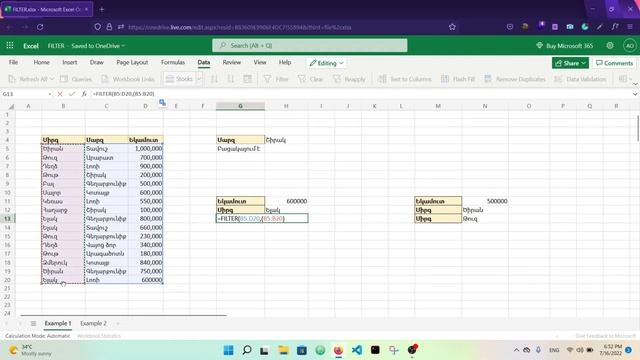The width and height of the screenshot is (640, 360).
Task: Run the Flash Fill command
Action: (458, 79)
